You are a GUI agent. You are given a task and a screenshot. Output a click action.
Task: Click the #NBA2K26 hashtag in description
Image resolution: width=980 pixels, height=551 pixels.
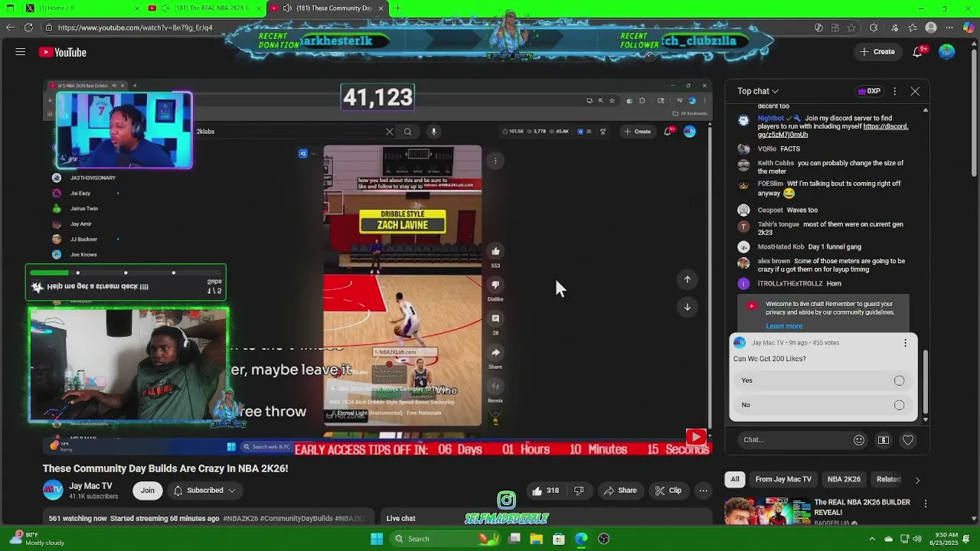pyautogui.click(x=240, y=518)
